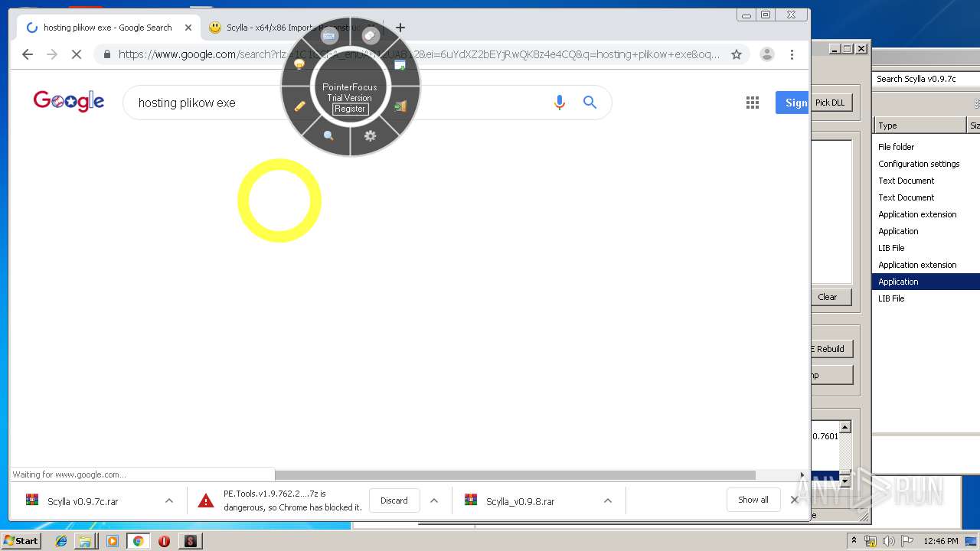Go back in Chrome
Image resolution: width=980 pixels, height=551 pixels.
click(x=28, y=54)
